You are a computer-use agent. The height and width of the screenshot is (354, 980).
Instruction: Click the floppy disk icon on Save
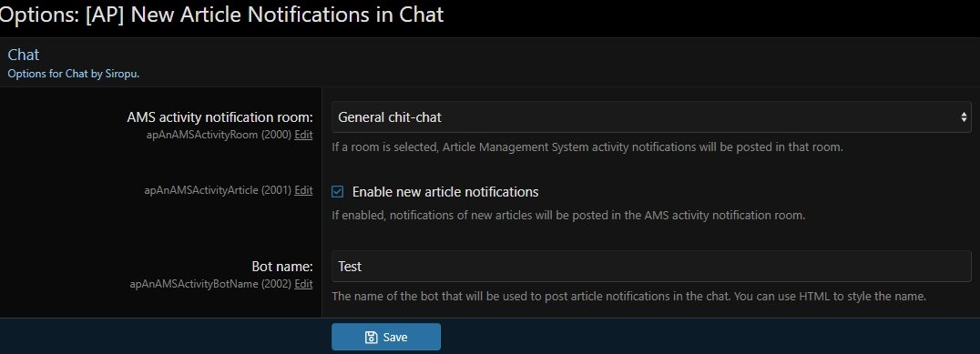371,337
